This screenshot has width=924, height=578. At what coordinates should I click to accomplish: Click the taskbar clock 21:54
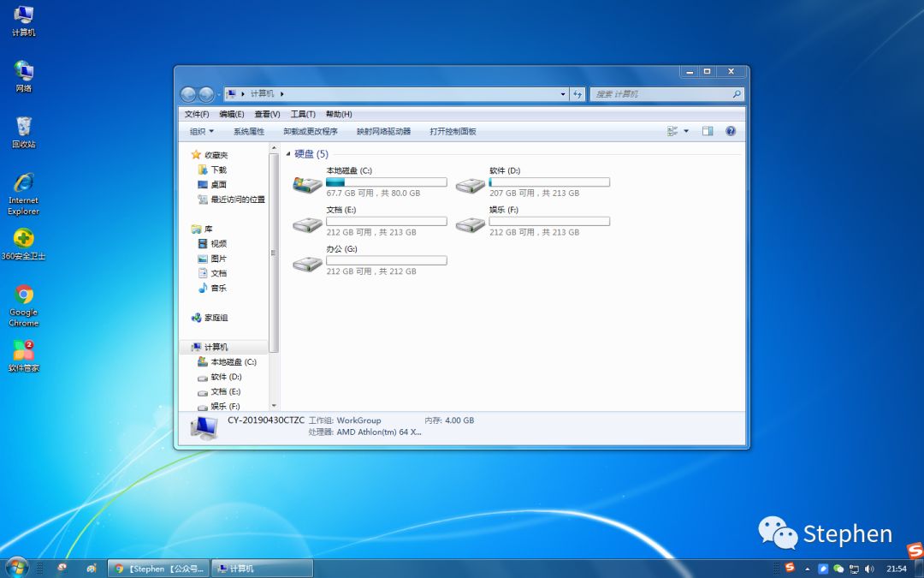click(x=897, y=569)
